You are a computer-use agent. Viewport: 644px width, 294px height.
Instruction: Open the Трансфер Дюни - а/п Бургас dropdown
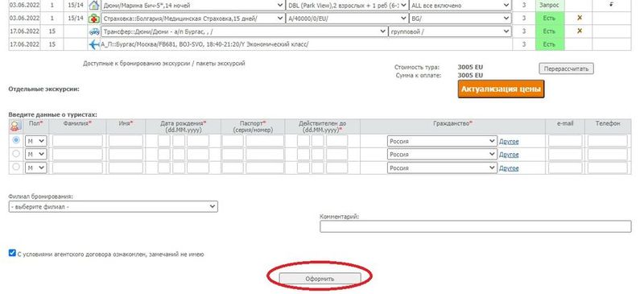tap(244, 31)
